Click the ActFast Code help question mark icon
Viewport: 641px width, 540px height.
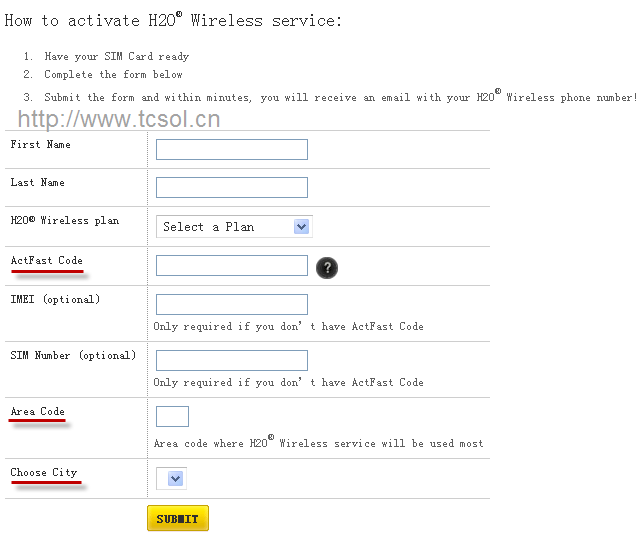(327, 267)
